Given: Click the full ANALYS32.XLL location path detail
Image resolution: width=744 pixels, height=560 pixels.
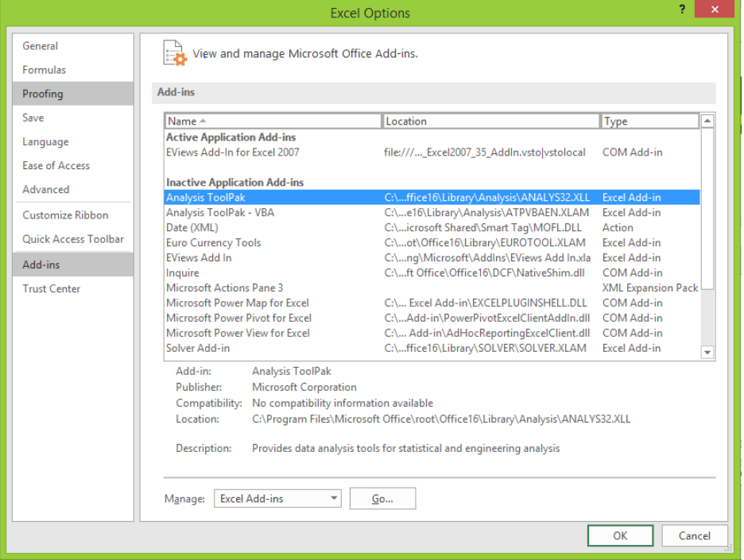Looking at the screenshot, I should pyautogui.click(x=441, y=419).
